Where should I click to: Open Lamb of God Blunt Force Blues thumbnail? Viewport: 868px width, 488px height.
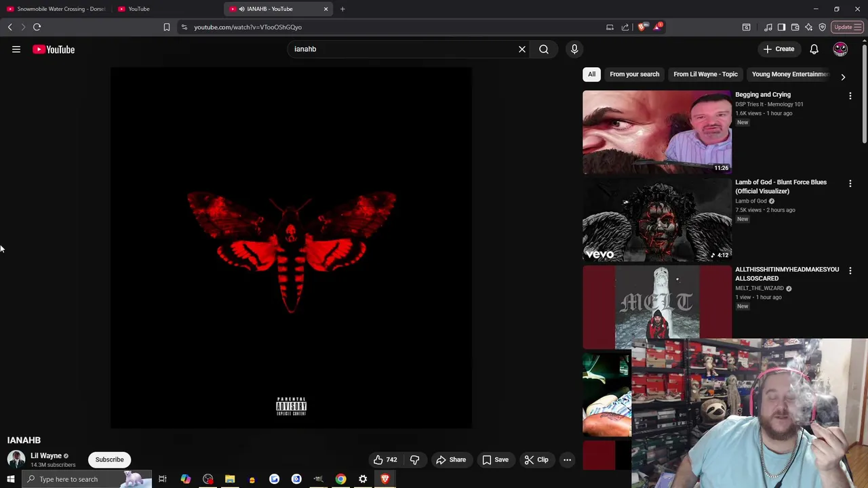(x=657, y=220)
